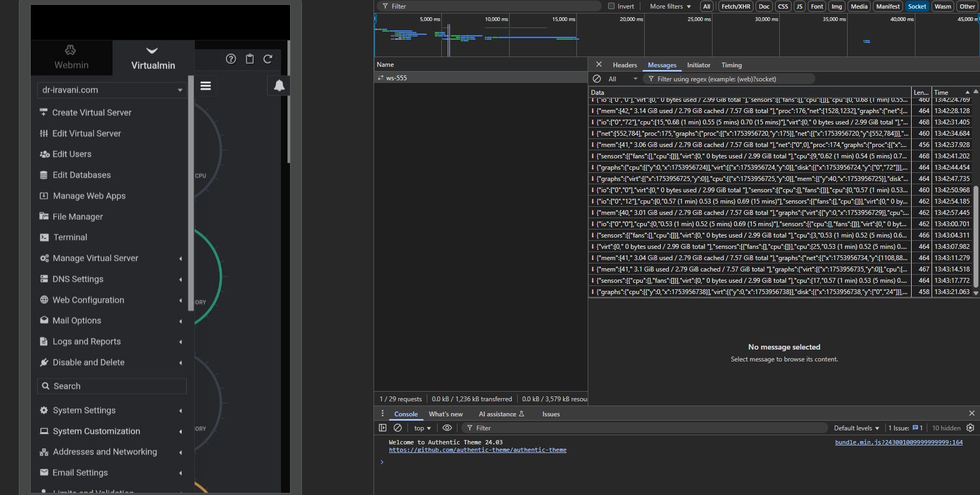Viewport: 980px width, 495px height.
Task: Switch to the Messages tab
Action: tap(662, 65)
